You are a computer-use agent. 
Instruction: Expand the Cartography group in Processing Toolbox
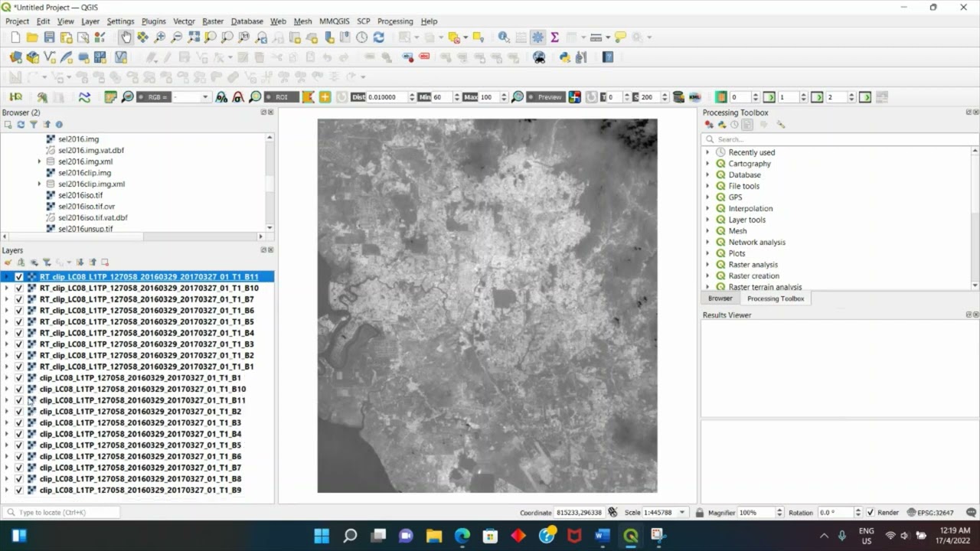[707, 164]
